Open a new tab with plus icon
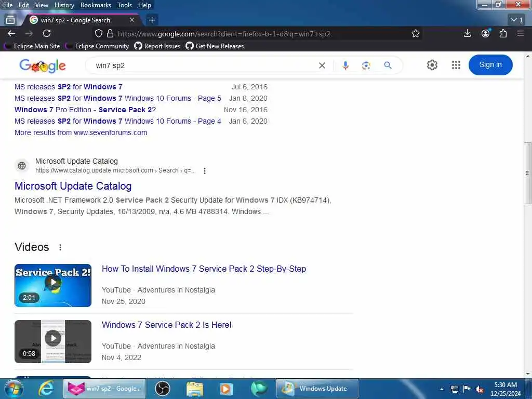This screenshot has height=399, width=532. click(x=152, y=20)
